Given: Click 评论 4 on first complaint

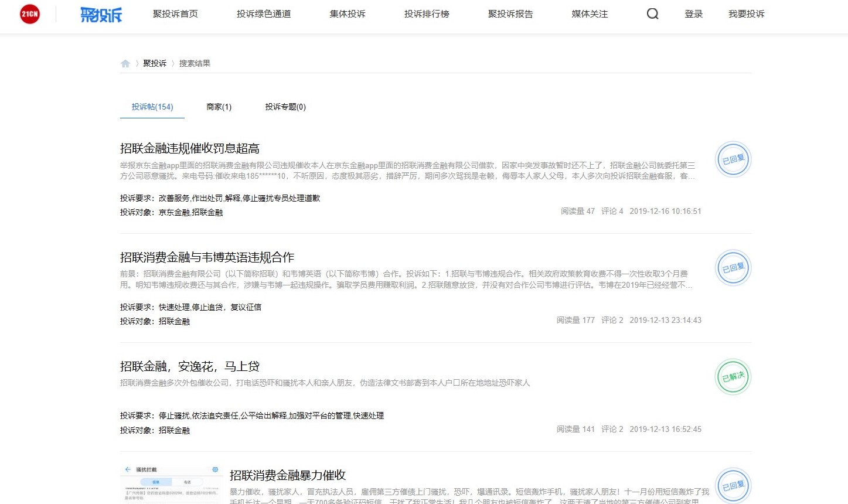Looking at the screenshot, I should [x=612, y=211].
